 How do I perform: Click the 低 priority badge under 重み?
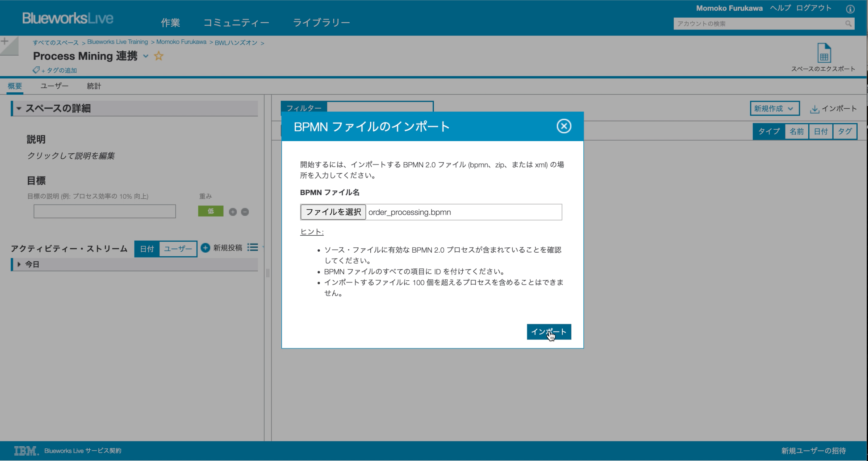(x=211, y=211)
